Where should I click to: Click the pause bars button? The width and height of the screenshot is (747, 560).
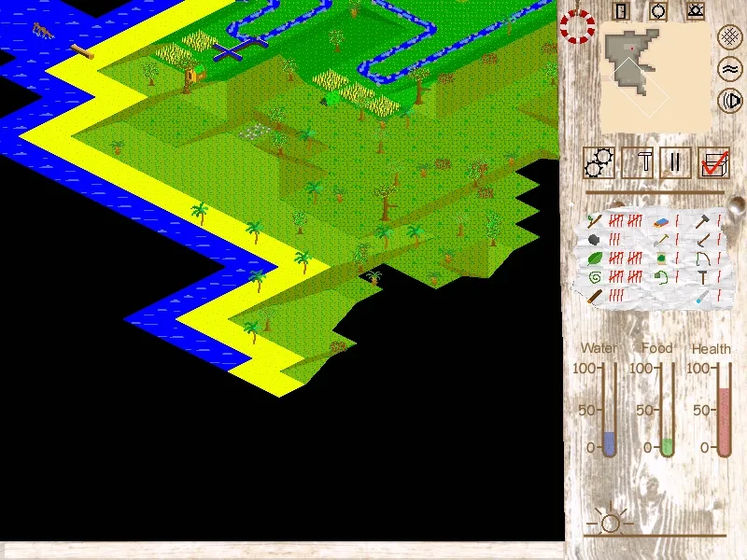coord(675,162)
